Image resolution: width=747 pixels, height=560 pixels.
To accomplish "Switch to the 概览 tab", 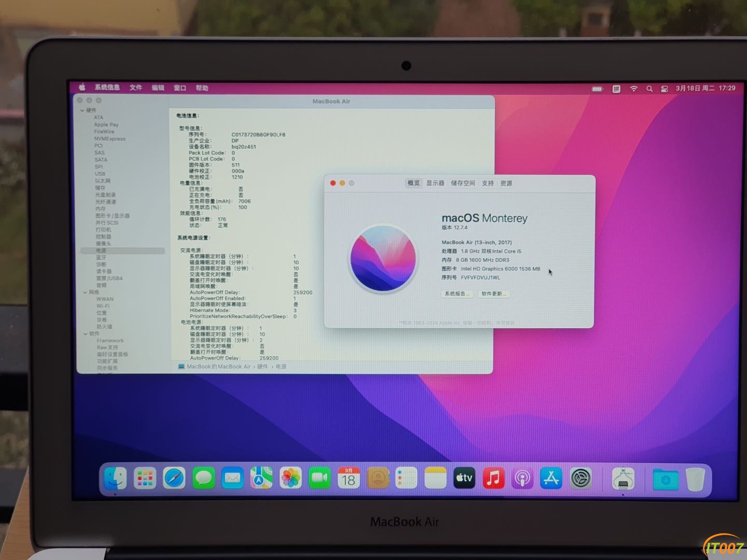I will [x=413, y=183].
